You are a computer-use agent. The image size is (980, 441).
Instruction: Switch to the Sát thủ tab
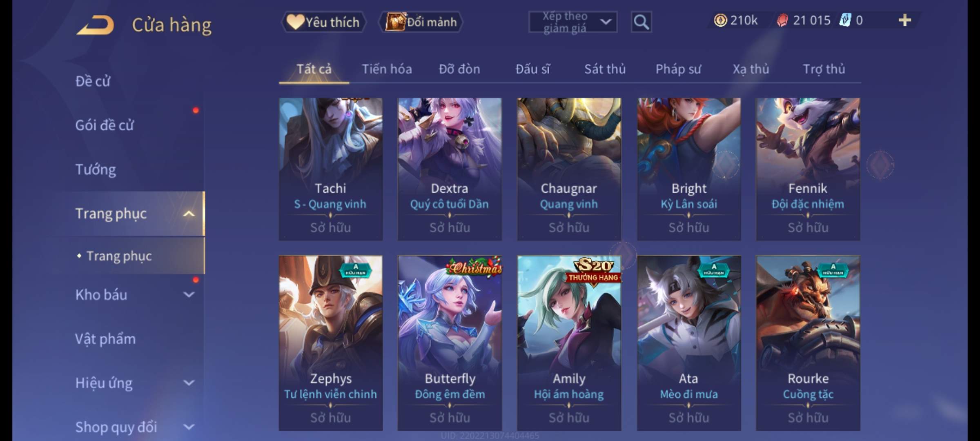(x=605, y=69)
